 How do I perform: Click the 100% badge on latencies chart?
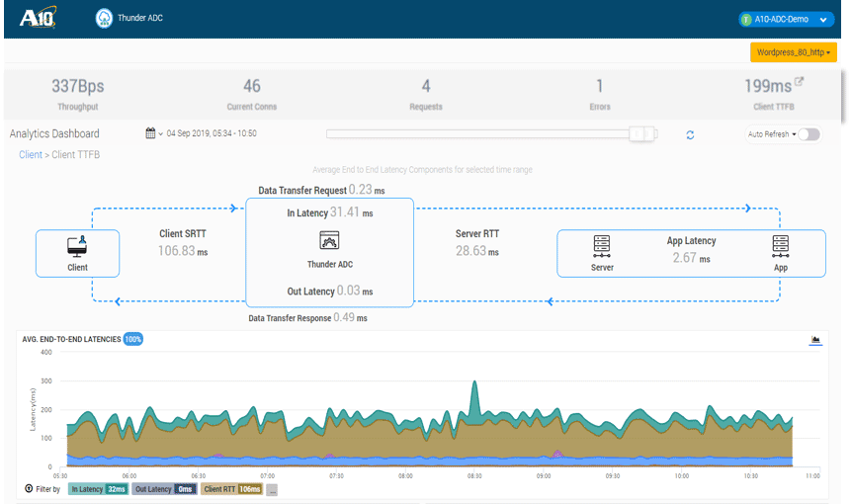133,339
